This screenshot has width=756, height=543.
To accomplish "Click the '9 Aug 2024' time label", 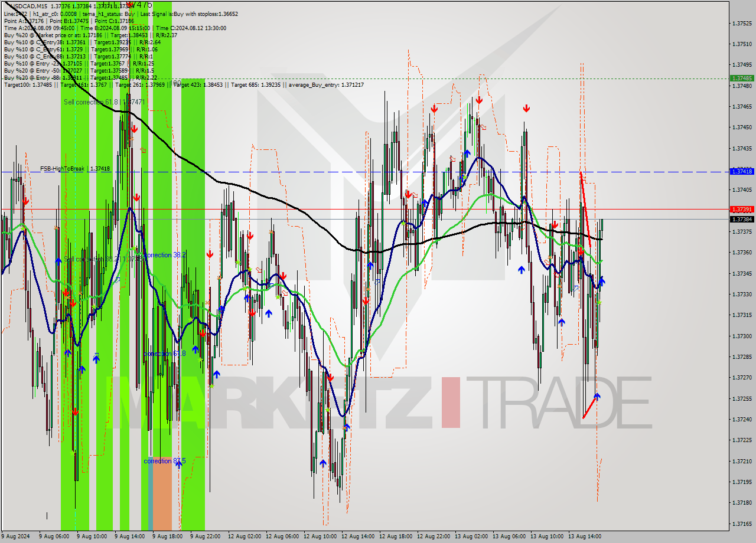I will 16,537.
